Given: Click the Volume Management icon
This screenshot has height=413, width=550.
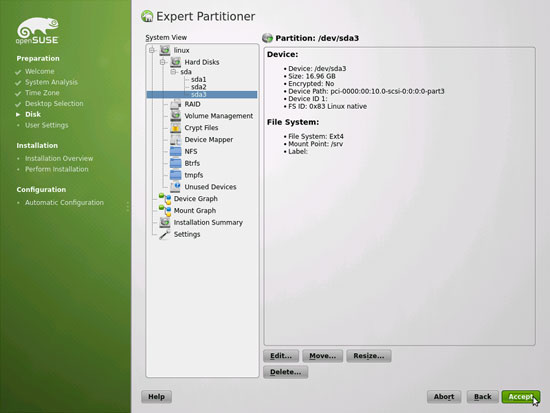Looking at the screenshot, I should [176, 116].
